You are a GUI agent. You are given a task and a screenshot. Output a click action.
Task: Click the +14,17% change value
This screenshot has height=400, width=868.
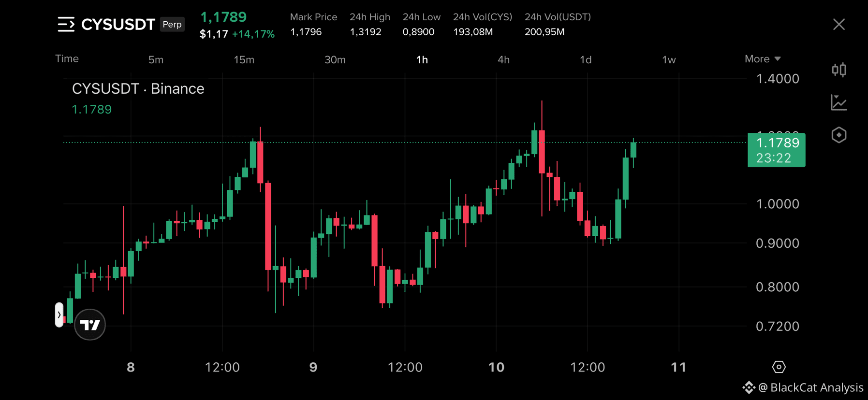(253, 34)
